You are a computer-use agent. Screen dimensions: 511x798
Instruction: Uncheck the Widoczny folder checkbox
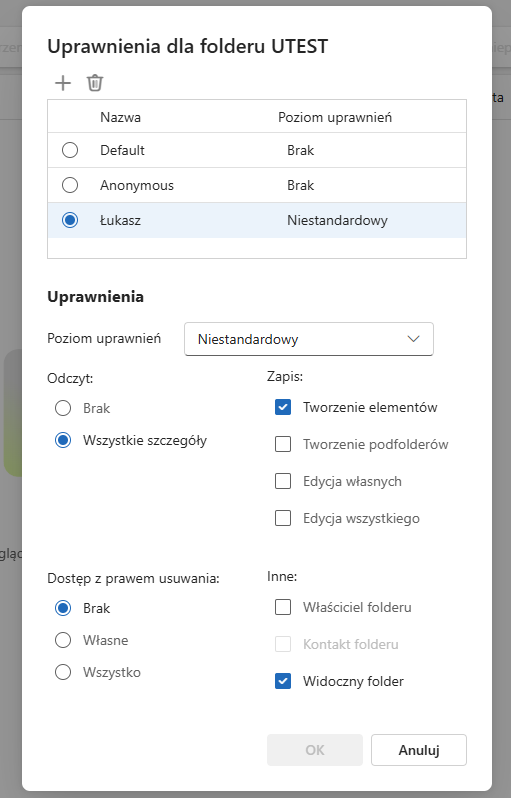point(283,681)
